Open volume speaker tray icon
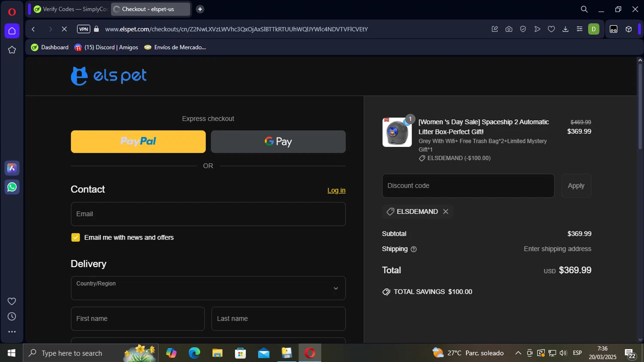644x362 pixels. coord(563,353)
